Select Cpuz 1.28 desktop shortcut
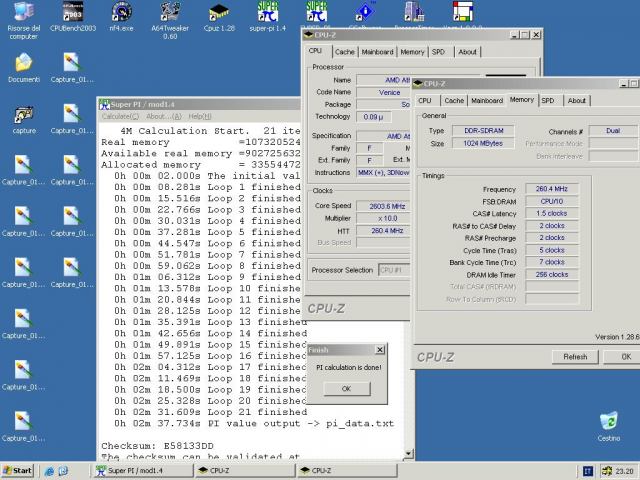The height and width of the screenshot is (480, 640). point(219,17)
